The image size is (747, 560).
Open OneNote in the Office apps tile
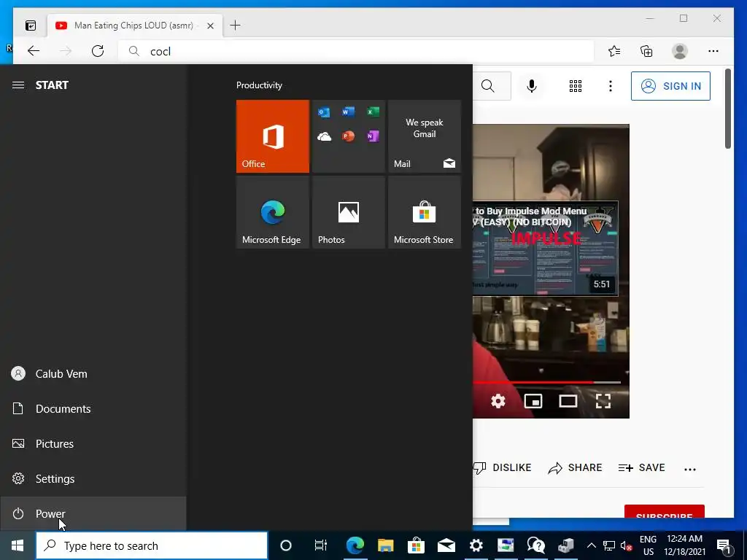pyautogui.click(x=373, y=136)
